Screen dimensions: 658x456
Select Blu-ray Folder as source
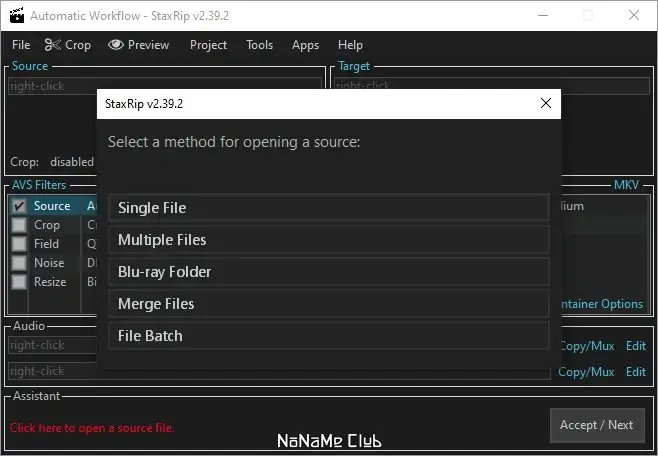[x=328, y=272]
